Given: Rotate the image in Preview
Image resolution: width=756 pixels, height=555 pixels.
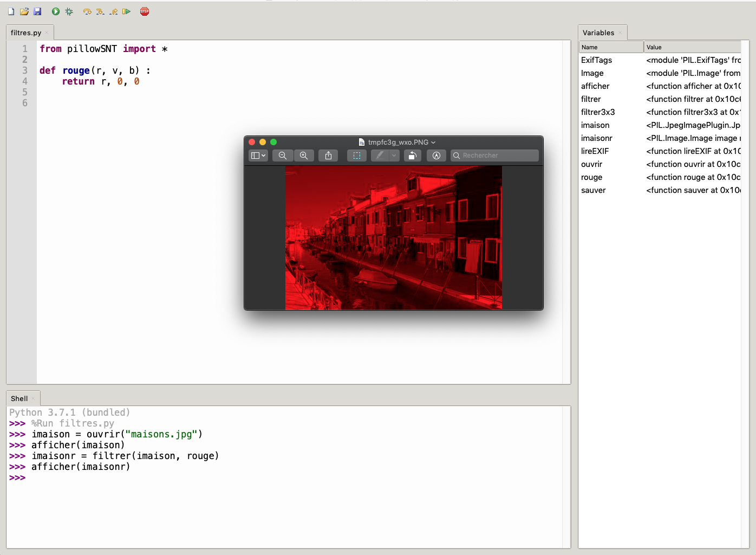Looking at the screenshot, I should (412, 156).
